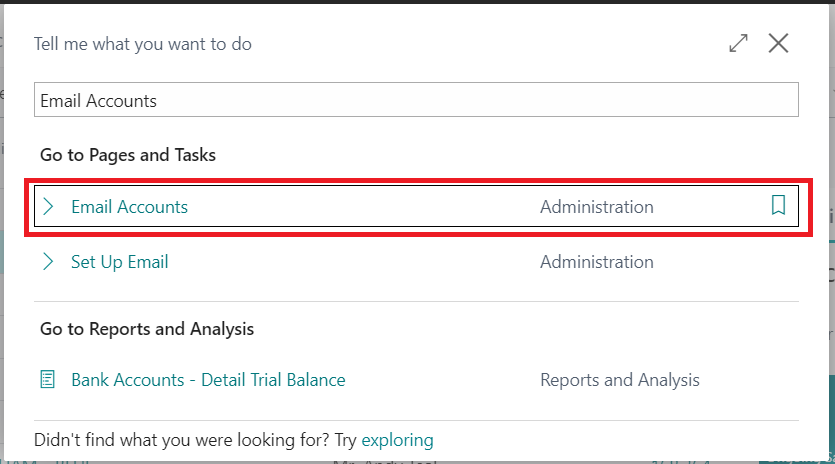Screen dimensions: 835x464
Task: Open the Set Up Email link
Action: coord(120,262)
